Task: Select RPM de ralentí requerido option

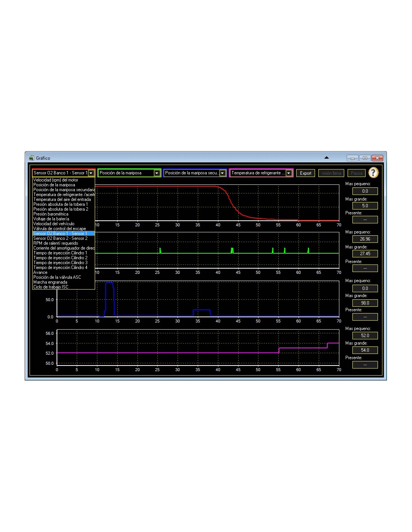Action: pyautogui.click(x=55, y=243)
